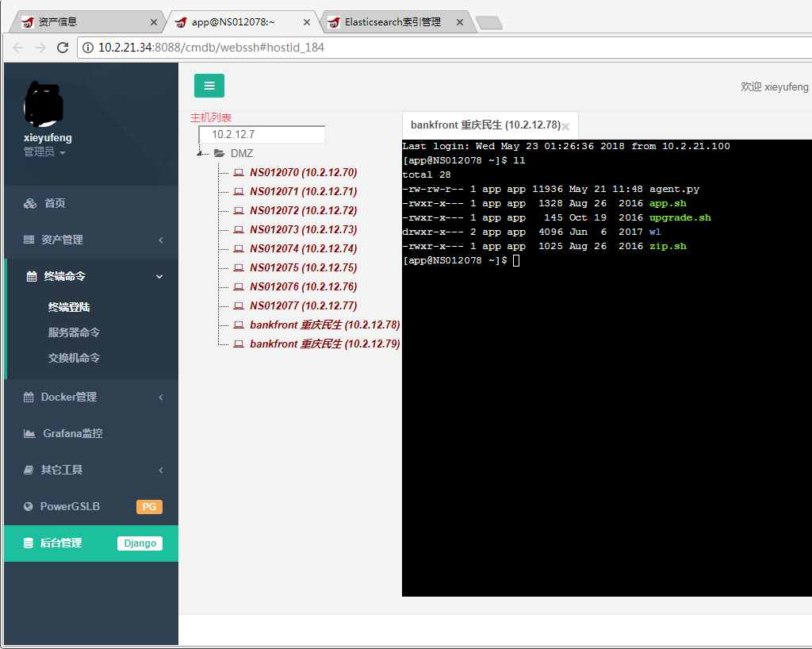Close the Elasticsearch索引管理 browser tab
The width and height of the screenshot is (812, 649).
point(460,22)
